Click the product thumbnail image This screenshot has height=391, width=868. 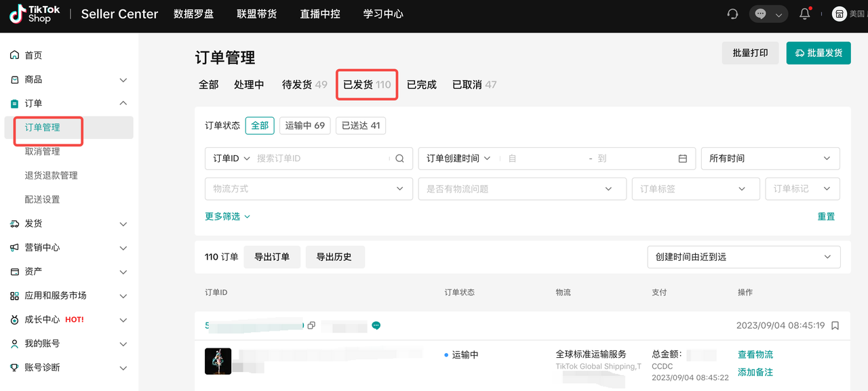coord(218,361)
